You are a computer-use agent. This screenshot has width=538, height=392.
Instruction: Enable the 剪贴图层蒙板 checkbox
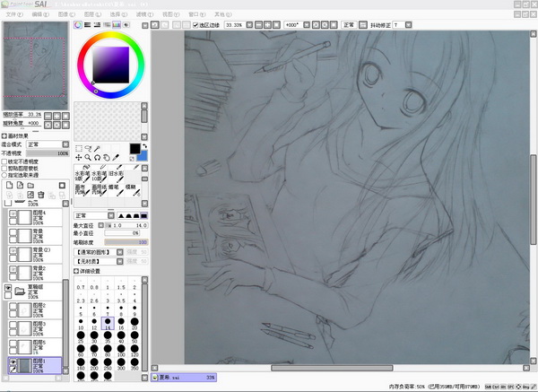click(4, 169)
